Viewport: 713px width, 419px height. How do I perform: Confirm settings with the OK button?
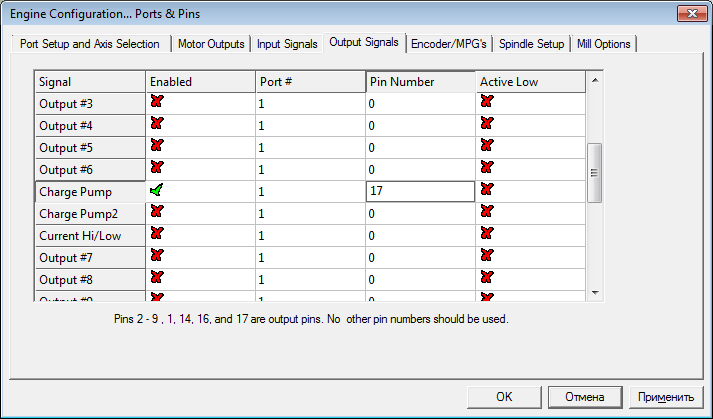pyautogui.click(x=504, y=396)
